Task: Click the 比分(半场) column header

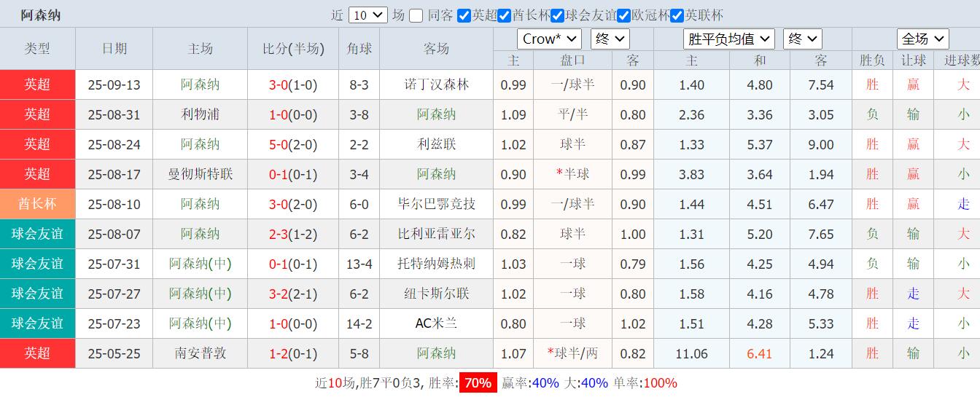Action: (293, 49)
